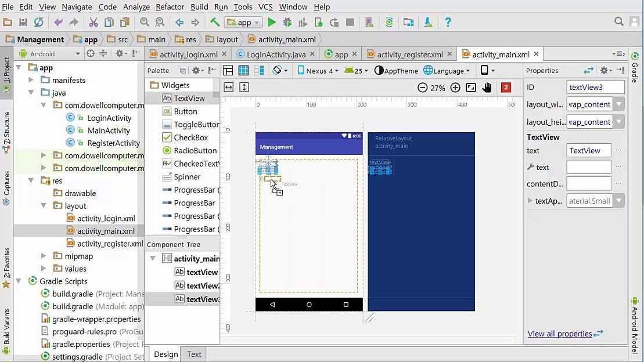Select CheckBox widget in the Palette

(x=190, y=137)
